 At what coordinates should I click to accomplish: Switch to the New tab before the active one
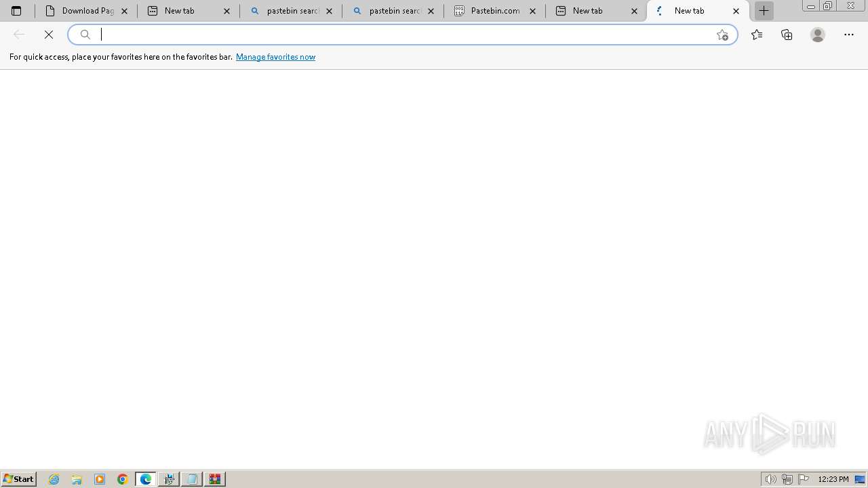tap(596, 11)
